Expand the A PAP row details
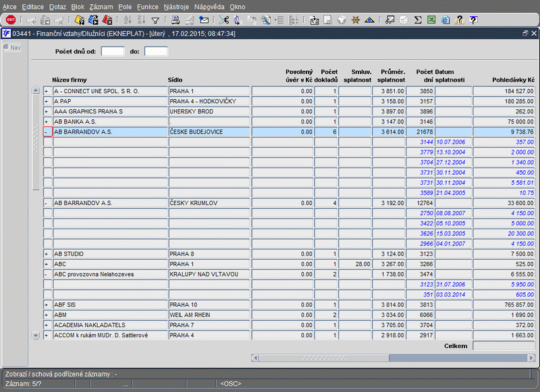The height and width of the screenshot is (392, 540). pos(47,101)
